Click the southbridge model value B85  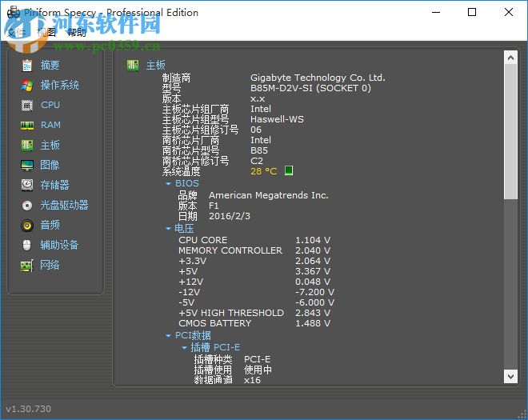259,150
